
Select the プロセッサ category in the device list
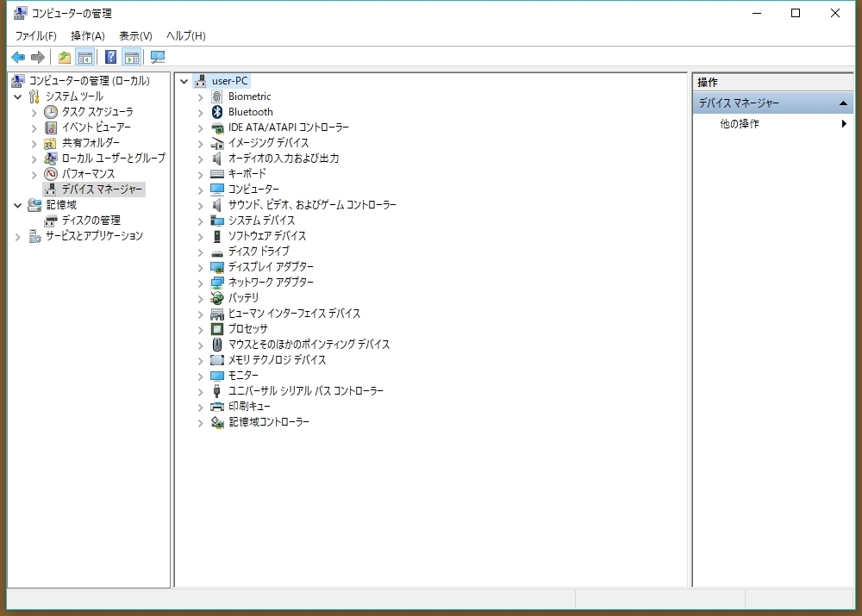[250, 329]
